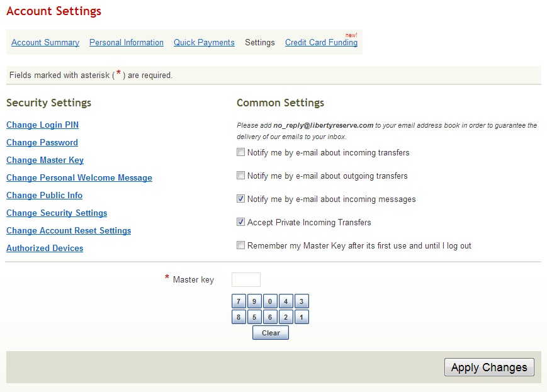
Task: Toggle Remember my Master Key checkbox
Action: pos(240,245)
